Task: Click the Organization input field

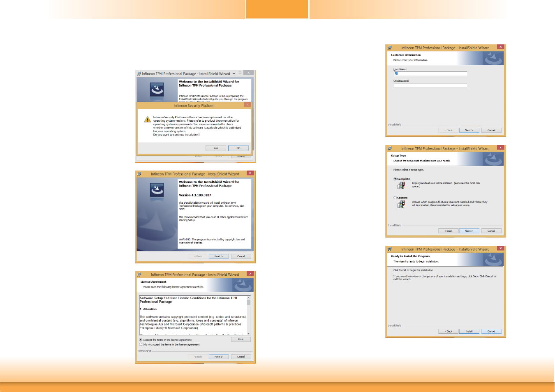Action: [x=430, y=85]
